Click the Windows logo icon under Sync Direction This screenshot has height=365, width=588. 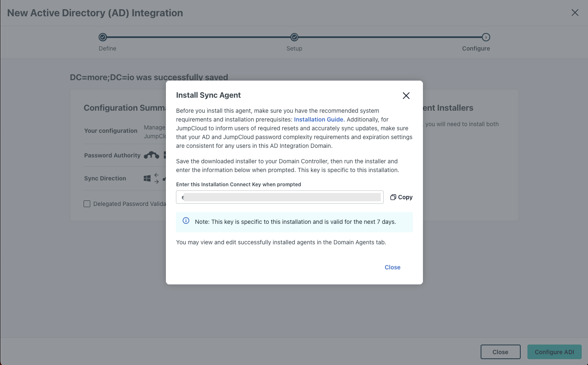147,177
